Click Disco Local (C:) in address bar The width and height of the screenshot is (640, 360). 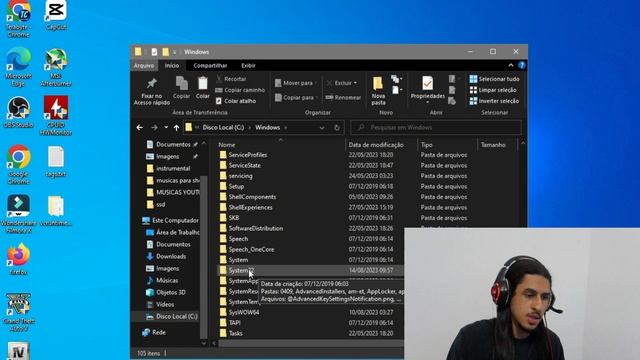(x=223, y=127)
